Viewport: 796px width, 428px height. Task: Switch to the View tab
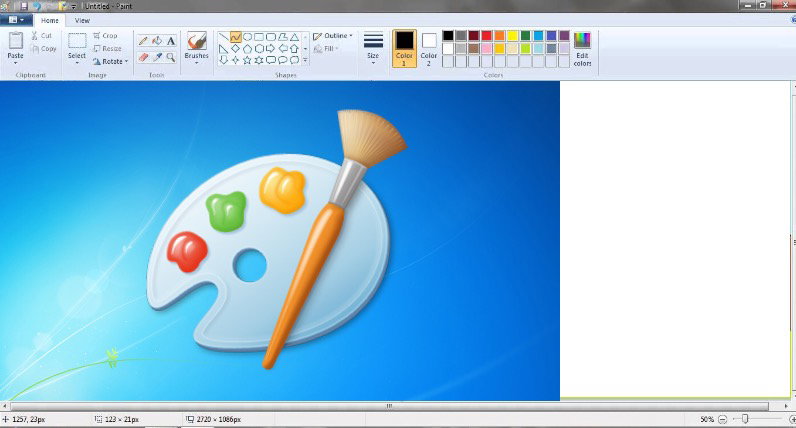82,21
